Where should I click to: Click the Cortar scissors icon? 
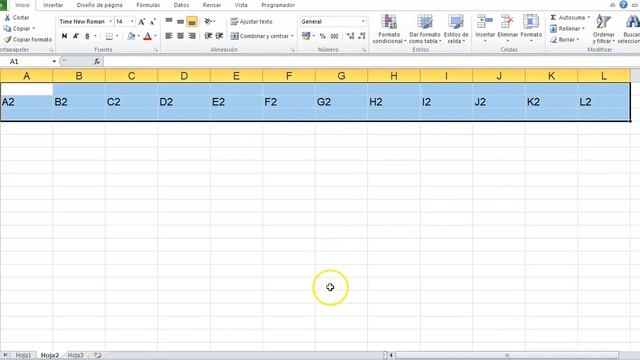[7, 18]
